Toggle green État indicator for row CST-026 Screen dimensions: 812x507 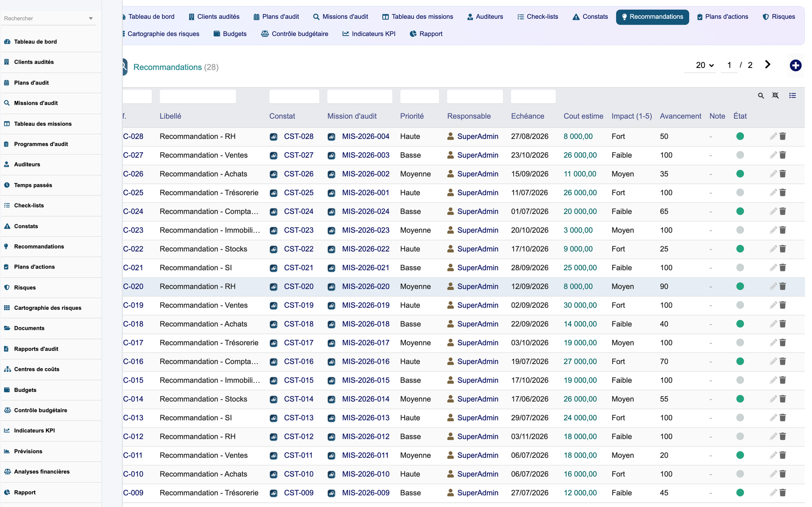(740, 174)
